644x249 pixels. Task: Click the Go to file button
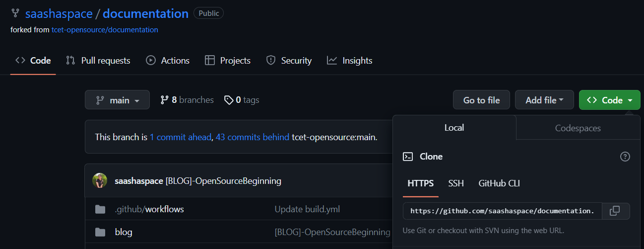tap(481, 100)
